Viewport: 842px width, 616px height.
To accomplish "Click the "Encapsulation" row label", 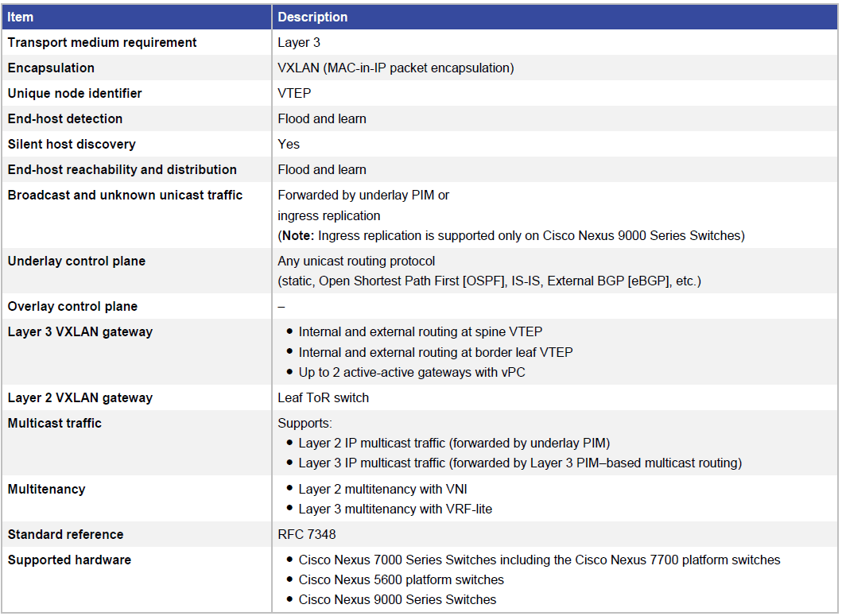I will pyautogui.click(x=51, y=68).
